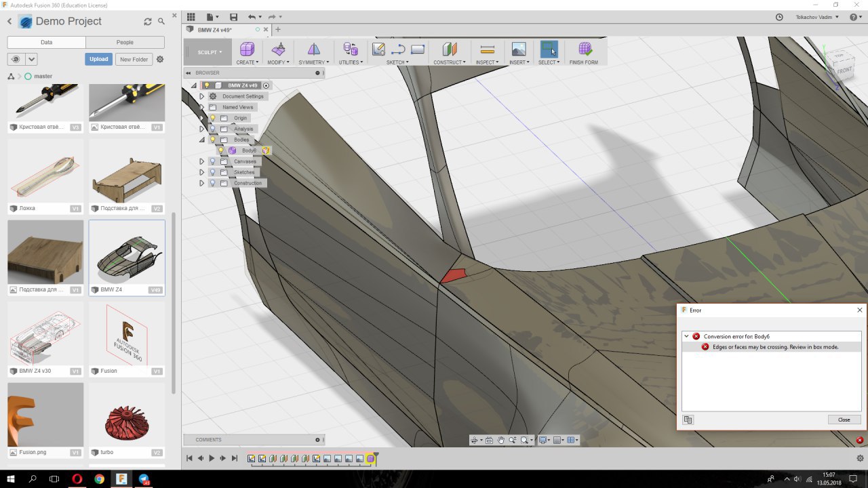The image size is (868, 488).
Task: Open the INSPECT menu
Action: coord(487,62)
